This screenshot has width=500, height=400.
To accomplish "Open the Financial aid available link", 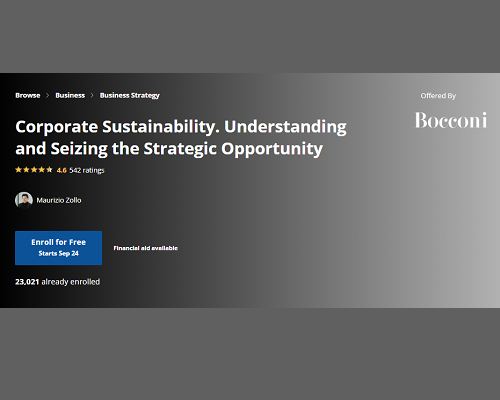I will (x=146, y=248).
